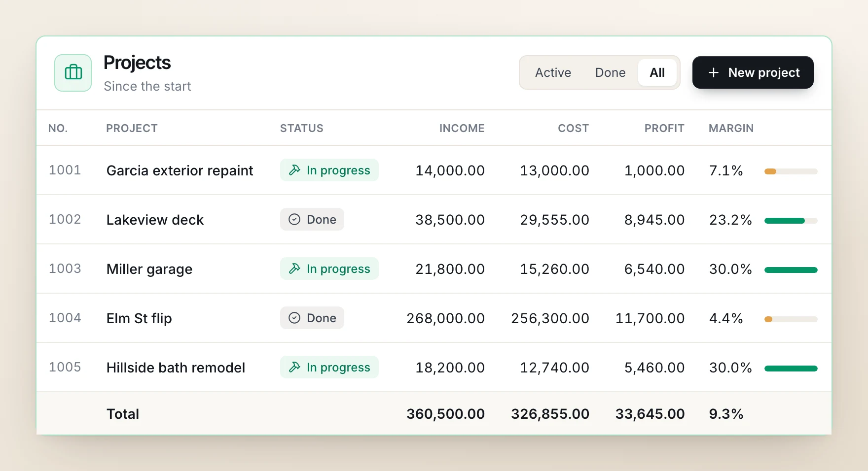Click the hammer icon in Garcia exterior repaint status
The image size is (868, 471).
[x=294, y=170]
